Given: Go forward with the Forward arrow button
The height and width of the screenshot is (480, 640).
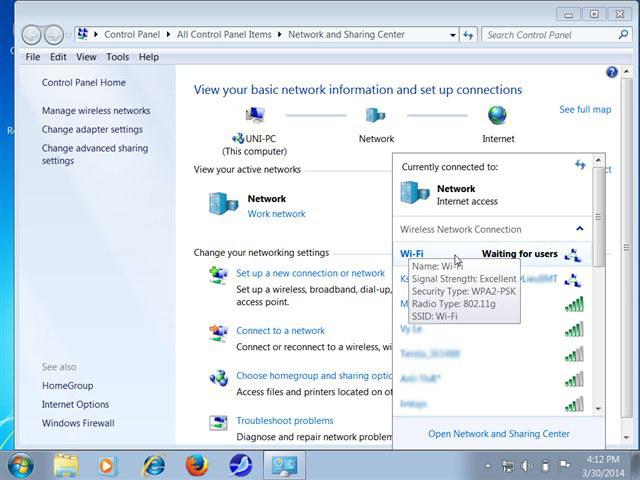Looking at the screenshot, I should 53,35.
